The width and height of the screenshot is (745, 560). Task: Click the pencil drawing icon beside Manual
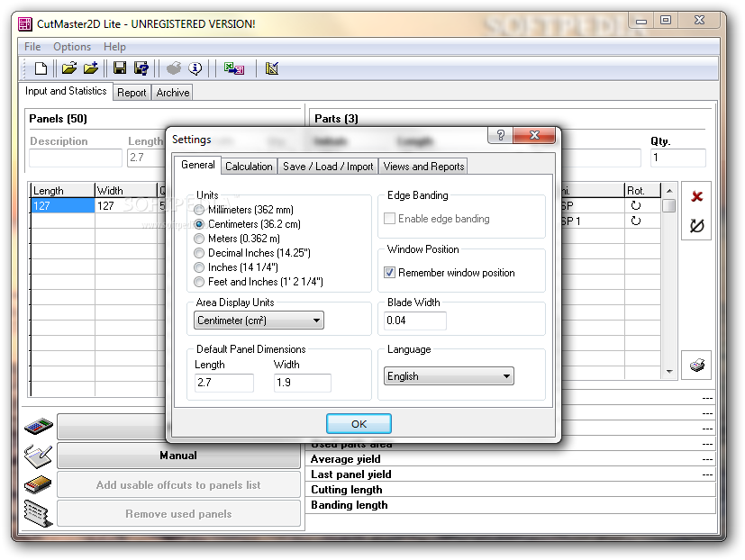point(38,456)
